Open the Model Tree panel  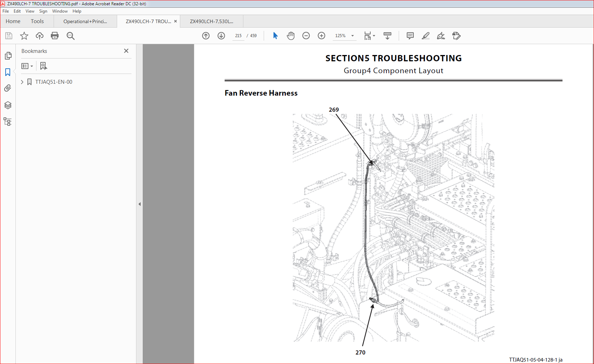[8, 122]
